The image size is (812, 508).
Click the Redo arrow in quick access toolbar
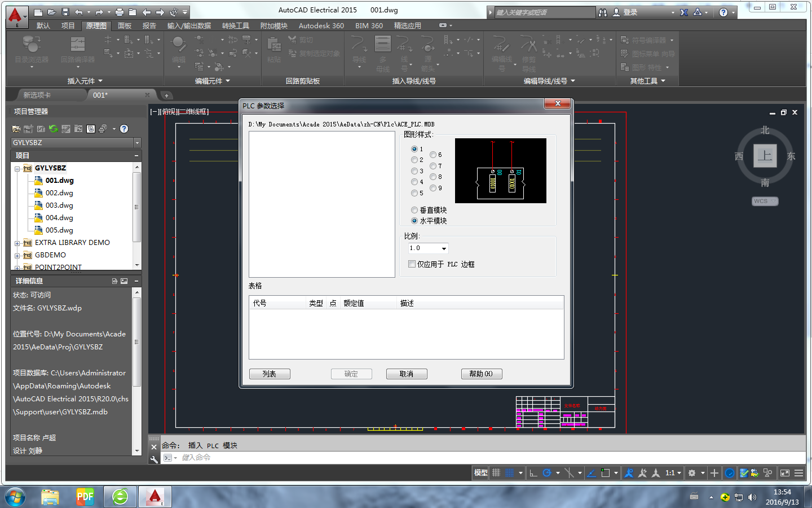click(99, 12)
